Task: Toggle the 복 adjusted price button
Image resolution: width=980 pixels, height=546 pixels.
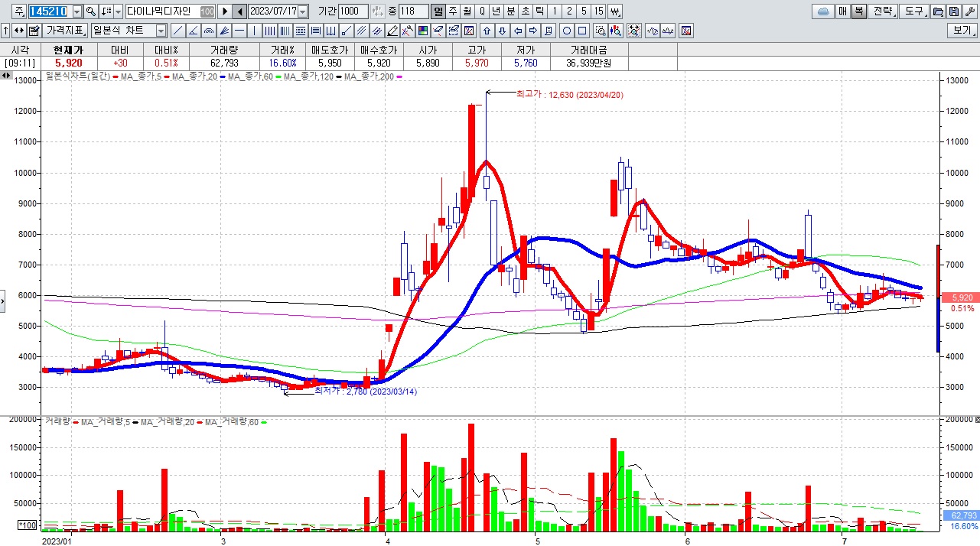Action: tap(859, 11)
